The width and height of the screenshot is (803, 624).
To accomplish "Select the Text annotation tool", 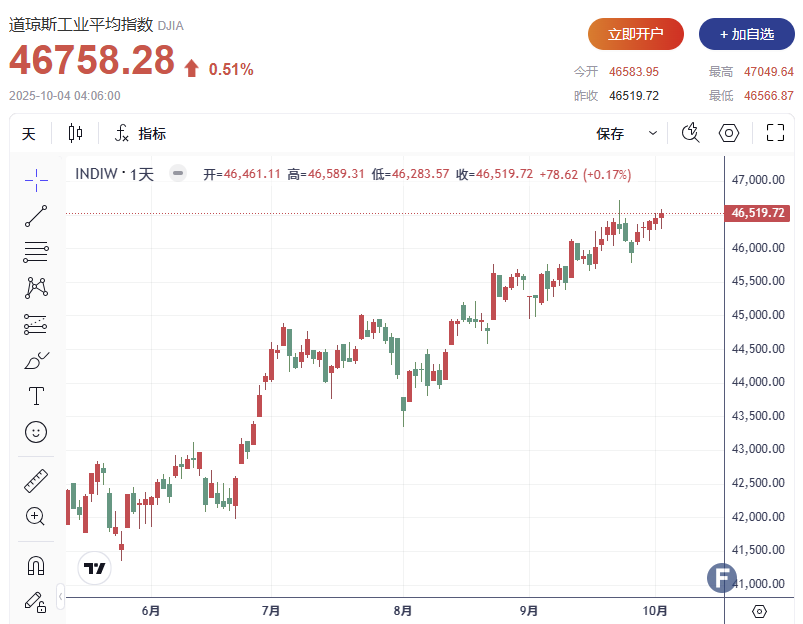I will tap(36, 396).
